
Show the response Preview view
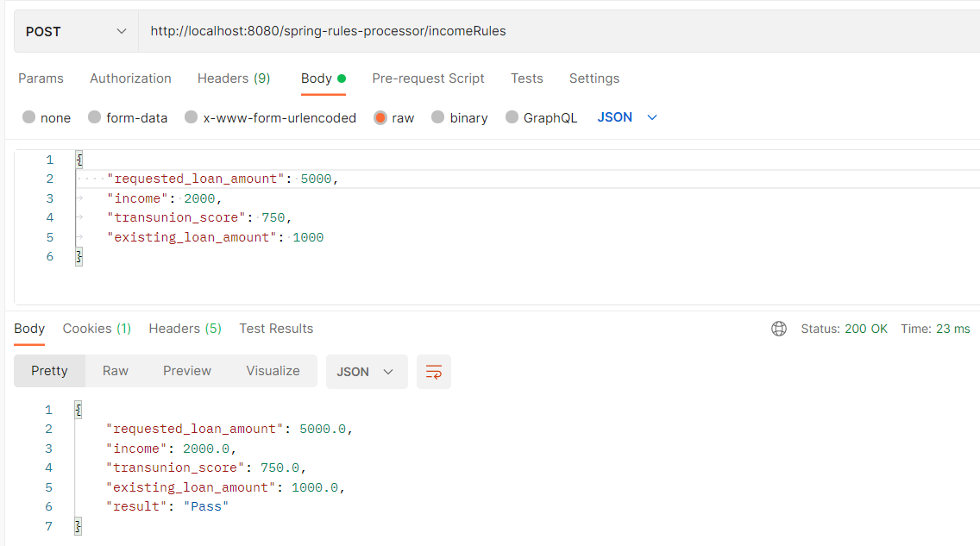(x=187, y=371)
